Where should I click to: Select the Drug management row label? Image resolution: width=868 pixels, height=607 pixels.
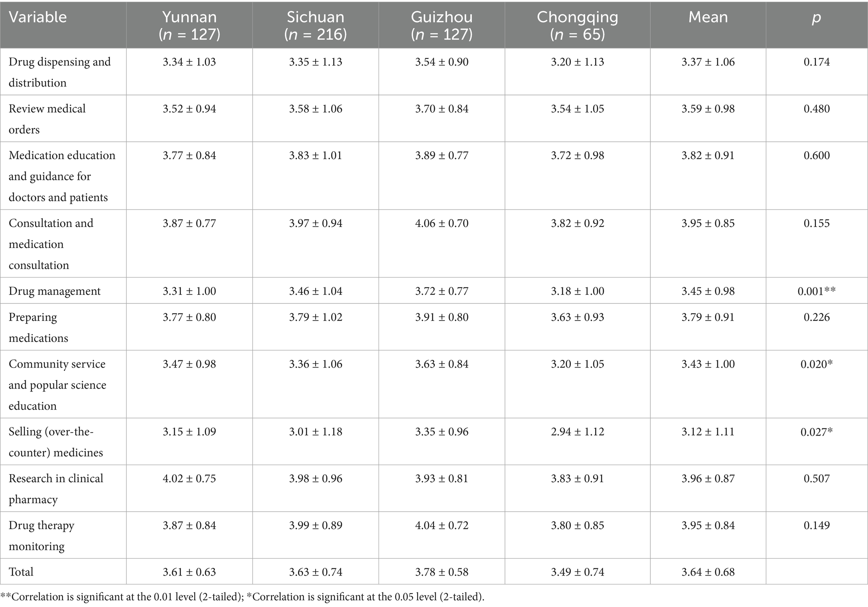(55, 291)
